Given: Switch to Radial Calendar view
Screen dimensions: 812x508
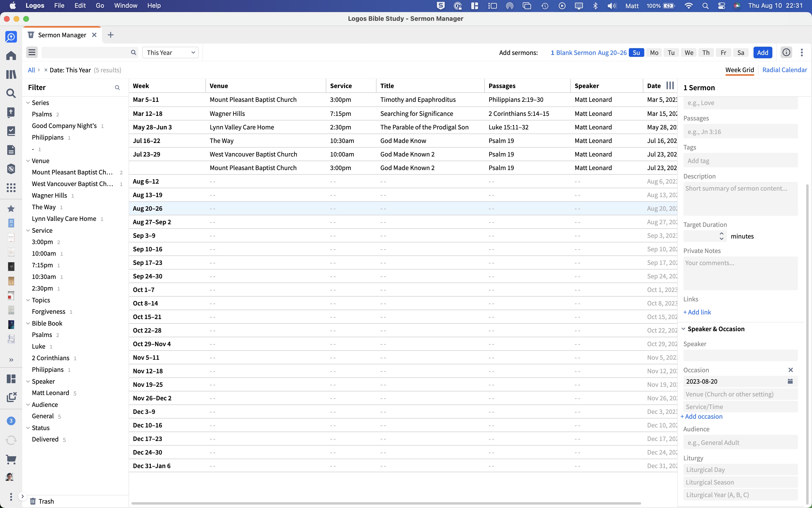Looking at the screenshot, I should [784, 70].
